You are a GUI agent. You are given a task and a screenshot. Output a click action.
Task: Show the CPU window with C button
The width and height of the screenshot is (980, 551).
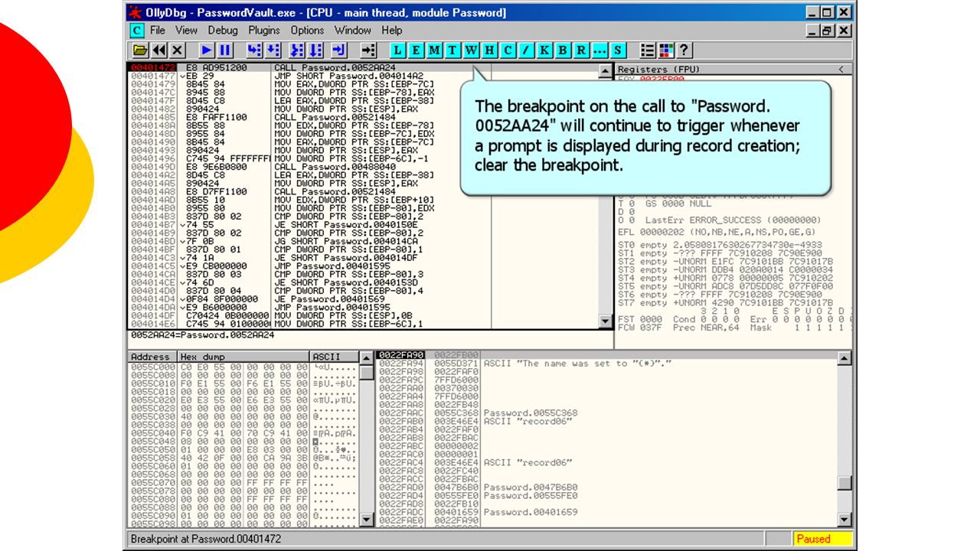pyautogui.click(x=508, y=51)
